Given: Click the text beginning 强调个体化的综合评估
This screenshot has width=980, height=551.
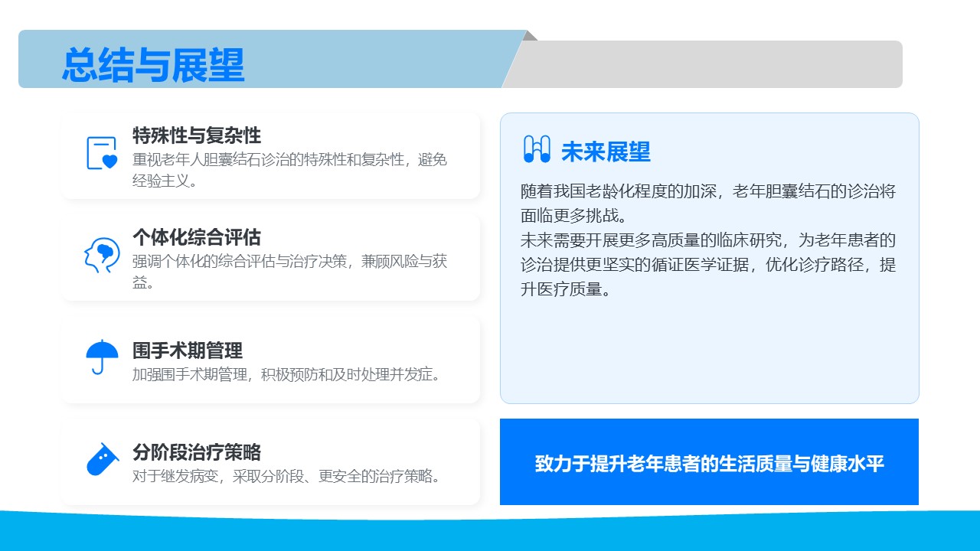Looking at the screenshot, I should 289,272.
